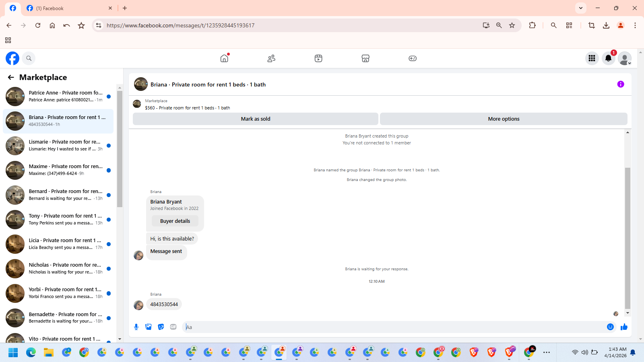This screenshot has width=644, height=362.
Task: Open the account profile avatar menu
Action: [x=625, y=58]
